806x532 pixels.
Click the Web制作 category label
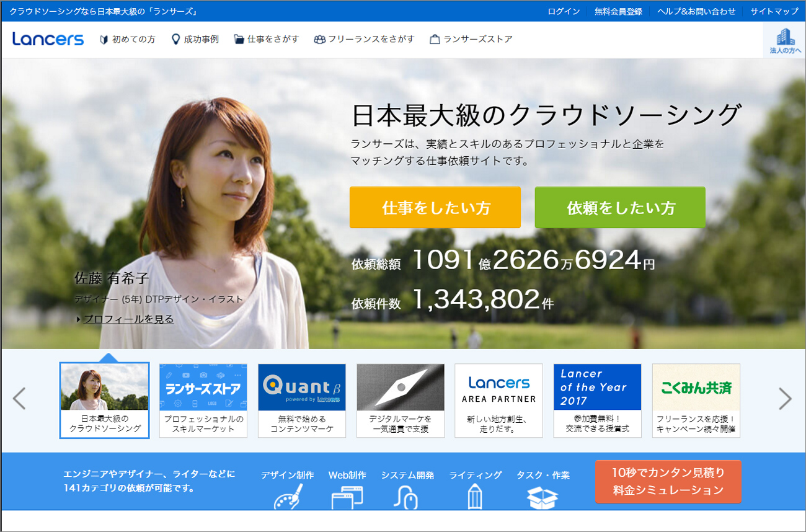pos(347,476)
